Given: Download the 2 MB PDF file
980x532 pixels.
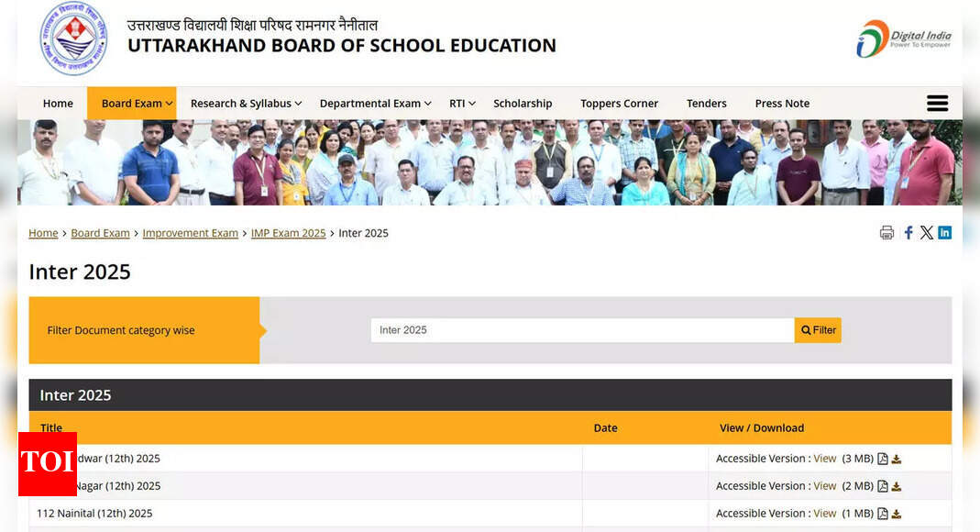Looking at the screenshot, I should (x=897, y=487).
